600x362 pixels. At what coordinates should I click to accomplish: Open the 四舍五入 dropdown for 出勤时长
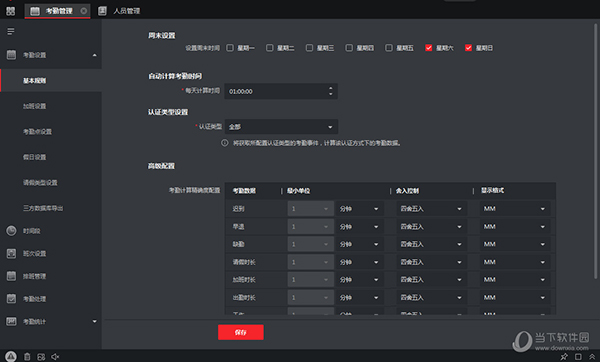click(431, 297)
